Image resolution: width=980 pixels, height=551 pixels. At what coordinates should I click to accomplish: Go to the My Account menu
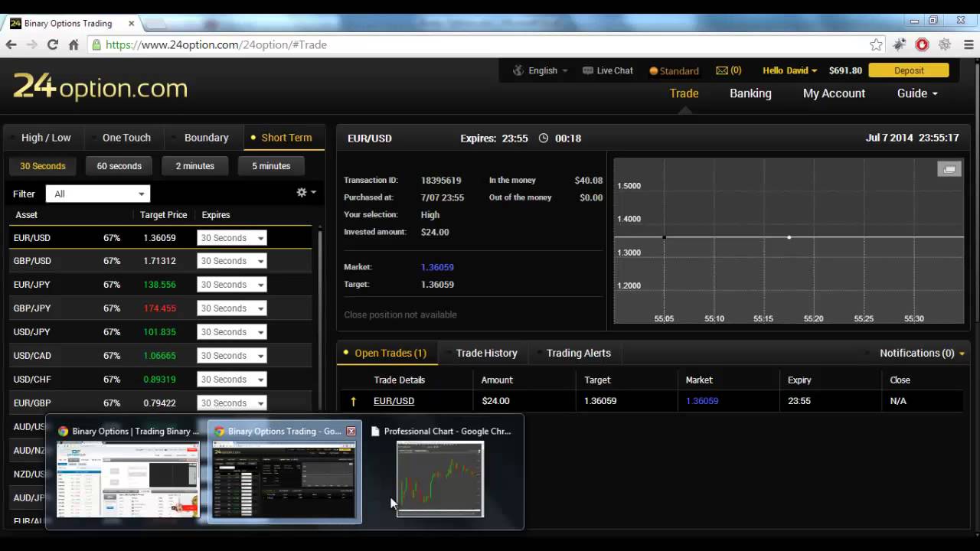(x=834, y=93)
